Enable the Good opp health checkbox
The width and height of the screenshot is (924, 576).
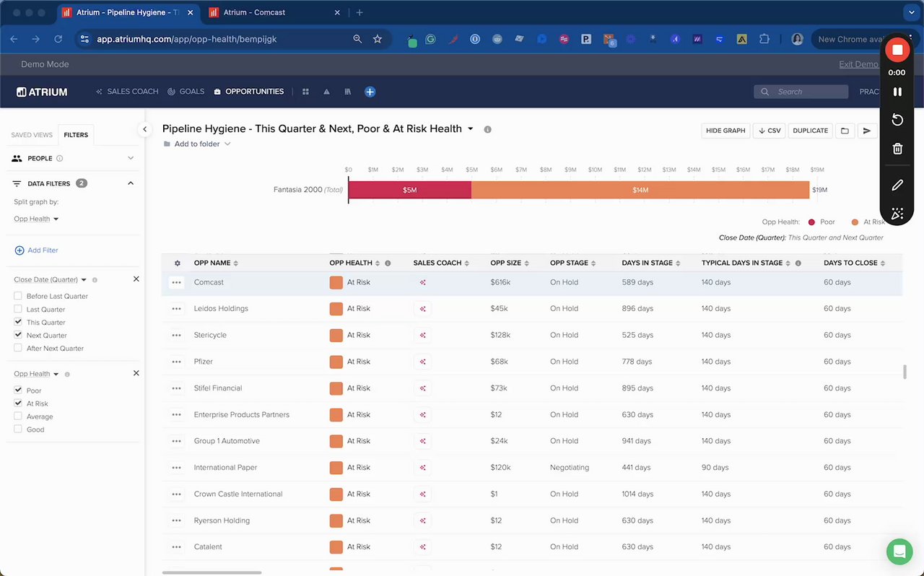(x=18, y=429)
